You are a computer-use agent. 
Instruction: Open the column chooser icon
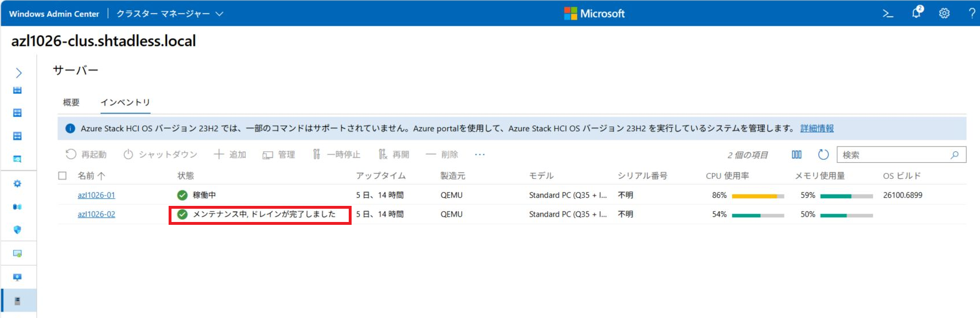coord(796,155)
